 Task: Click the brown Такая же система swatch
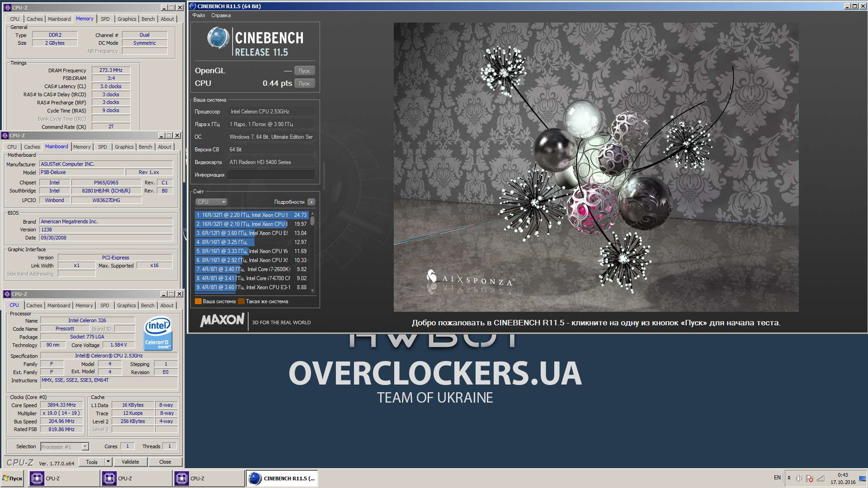[241, 301]
